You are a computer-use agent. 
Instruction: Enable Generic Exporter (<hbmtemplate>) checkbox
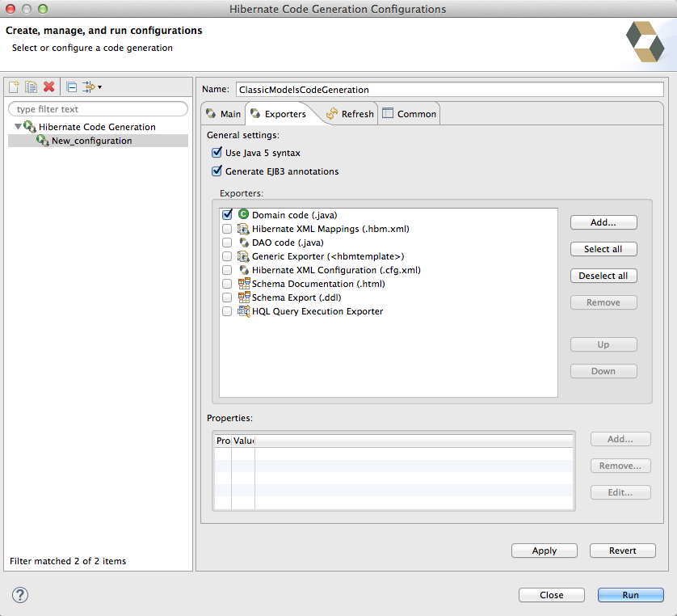pos(227,256)
